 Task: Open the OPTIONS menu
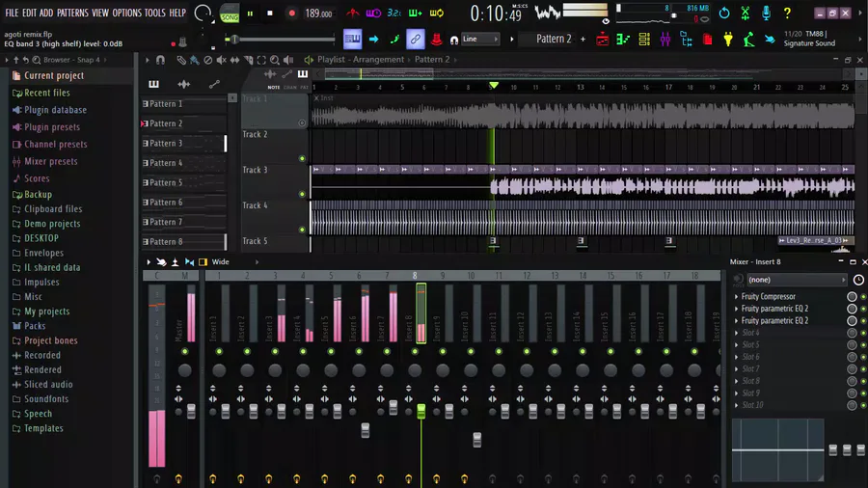pos(126,13)
